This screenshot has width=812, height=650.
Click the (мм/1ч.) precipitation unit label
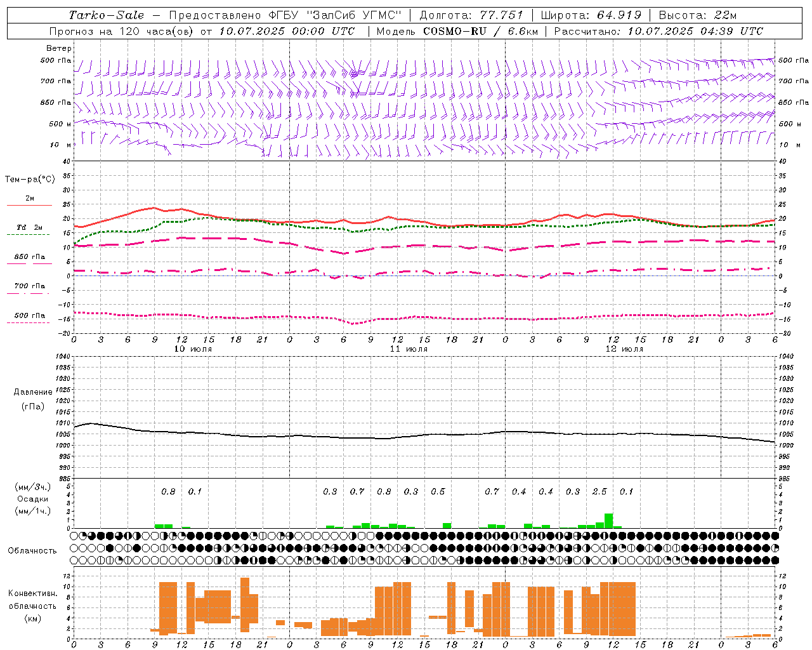pos(33,511)
